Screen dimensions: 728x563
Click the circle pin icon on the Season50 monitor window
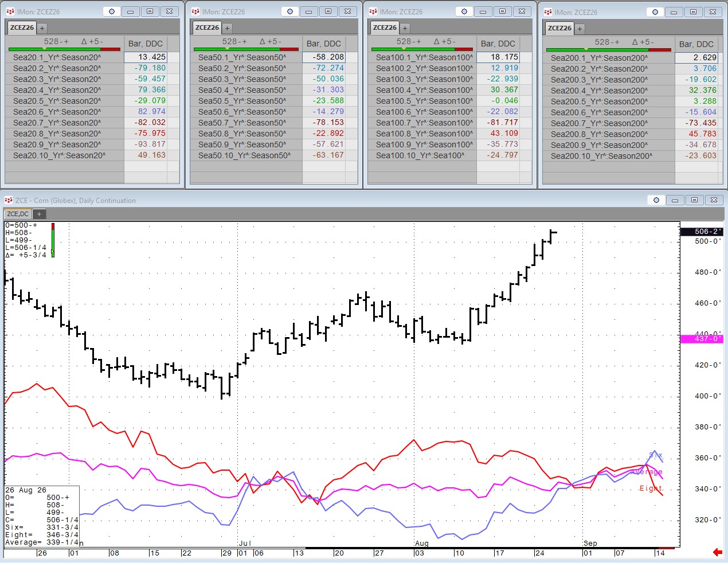click(x=290, y=11)
